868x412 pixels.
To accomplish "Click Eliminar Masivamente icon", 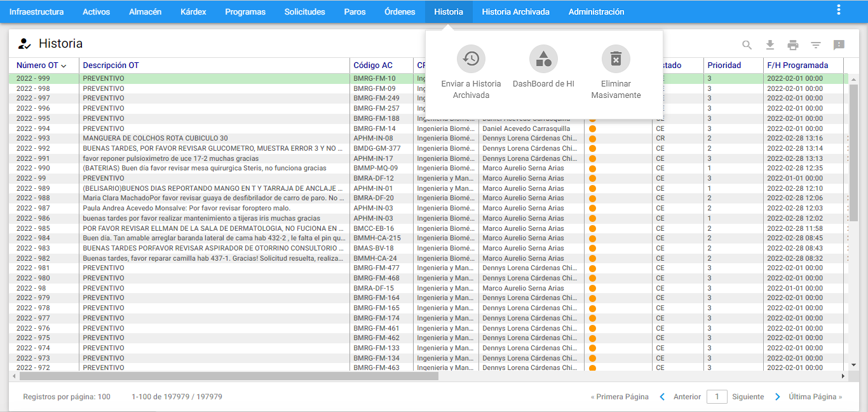I will pos(616,58).
